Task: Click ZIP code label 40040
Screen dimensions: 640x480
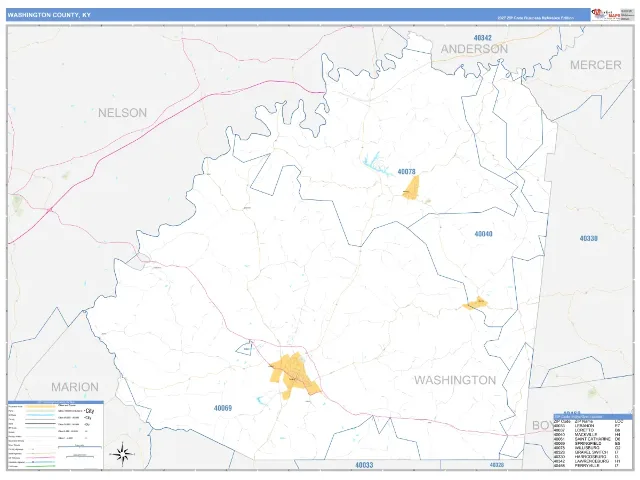Action: [483, 234]
